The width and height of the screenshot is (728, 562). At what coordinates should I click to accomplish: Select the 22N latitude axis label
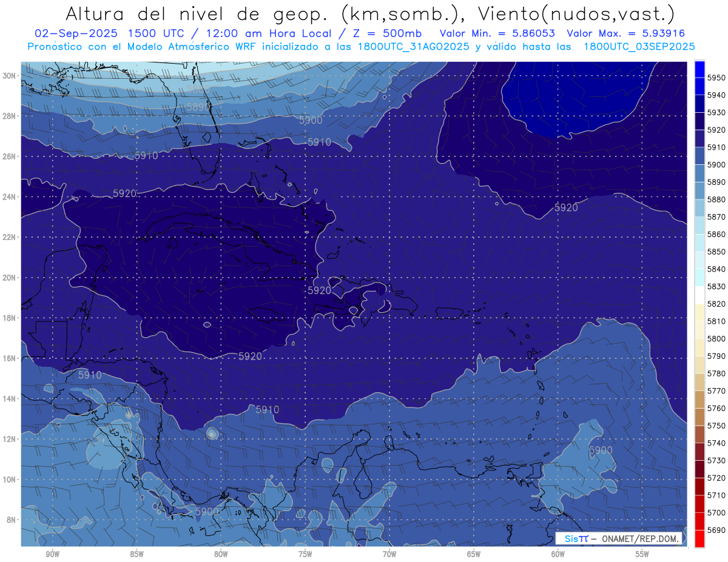(9, 237)
